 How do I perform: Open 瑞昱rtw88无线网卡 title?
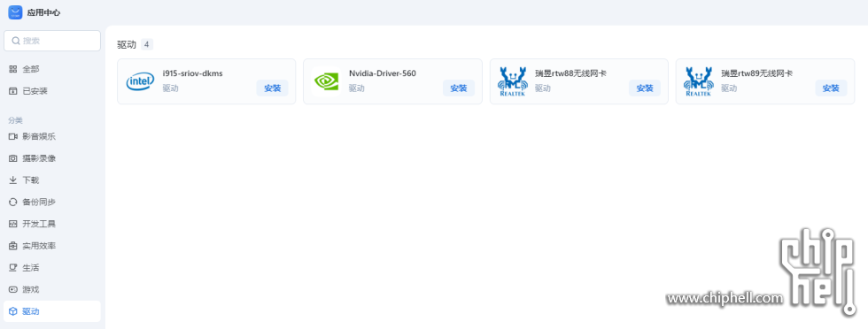point(570,73)
